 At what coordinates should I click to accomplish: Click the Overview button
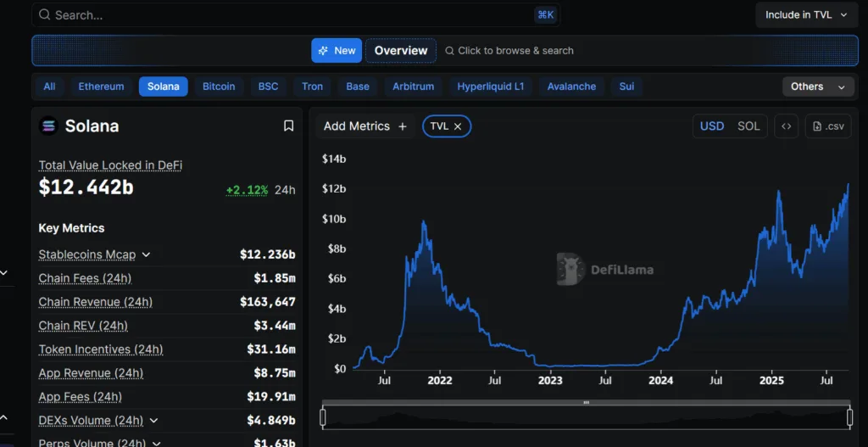coord(401,50)
